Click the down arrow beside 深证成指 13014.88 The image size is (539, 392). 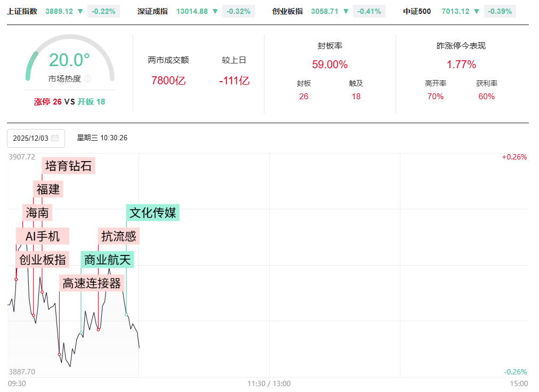[215, 11]
